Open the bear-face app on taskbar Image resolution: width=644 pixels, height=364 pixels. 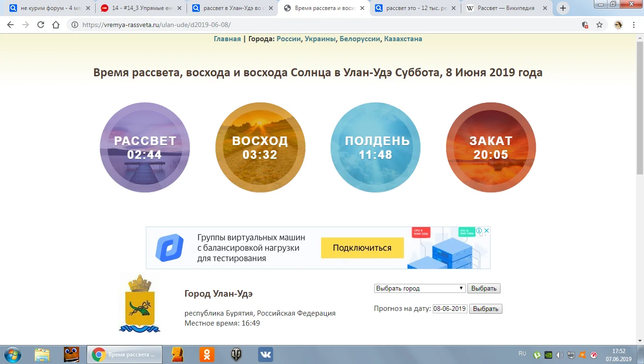pyautogui.click(x=72, y=355)
